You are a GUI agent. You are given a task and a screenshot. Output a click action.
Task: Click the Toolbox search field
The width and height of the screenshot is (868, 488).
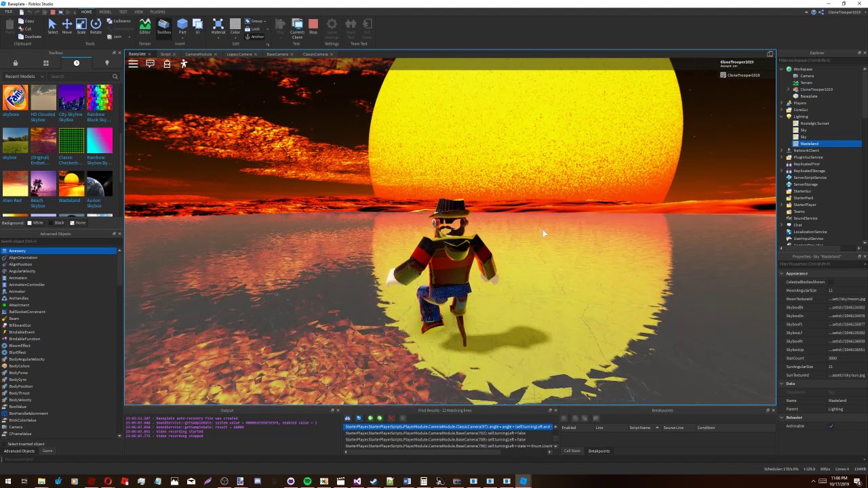(78, 77)
